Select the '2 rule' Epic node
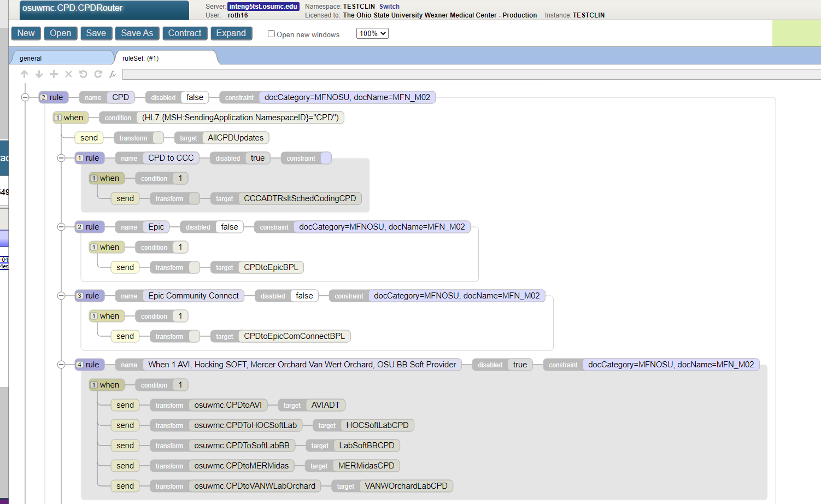 [x=89, y=227]
